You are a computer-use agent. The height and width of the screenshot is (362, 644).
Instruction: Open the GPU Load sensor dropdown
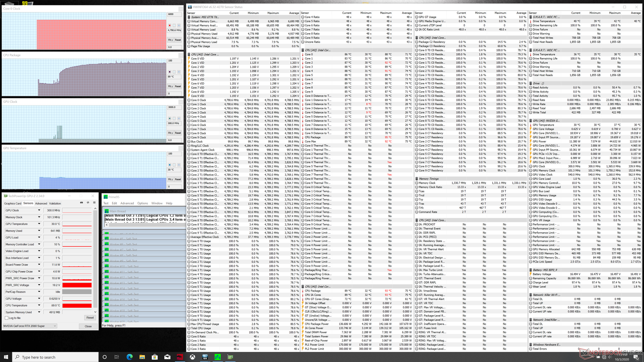[39, 238]
